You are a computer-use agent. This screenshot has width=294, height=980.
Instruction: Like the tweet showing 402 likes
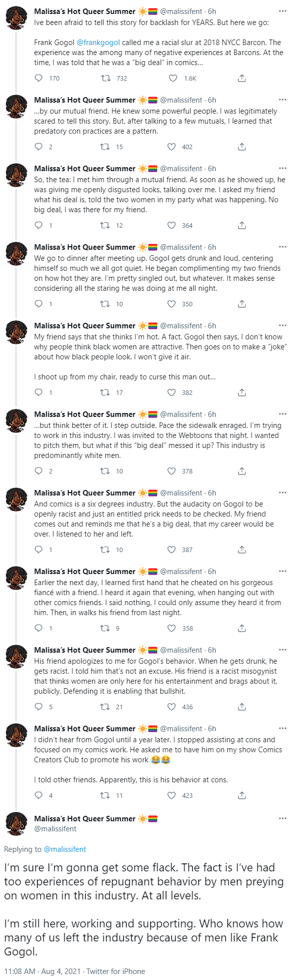coord(172,147)
